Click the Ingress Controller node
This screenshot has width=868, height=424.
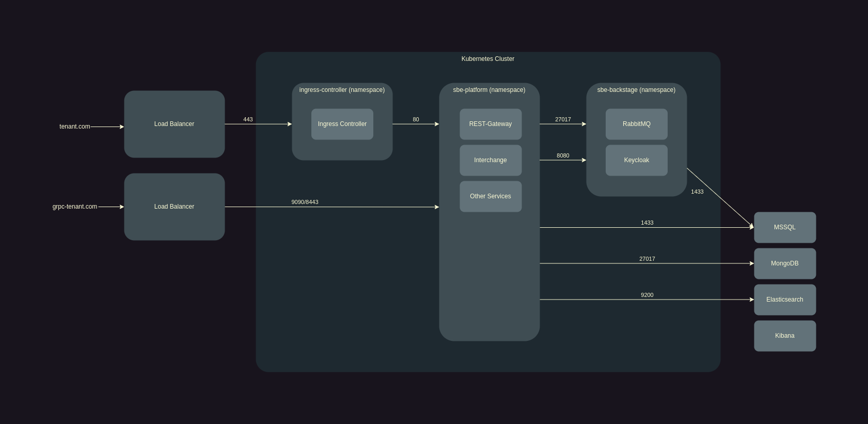tap(342, 124)
